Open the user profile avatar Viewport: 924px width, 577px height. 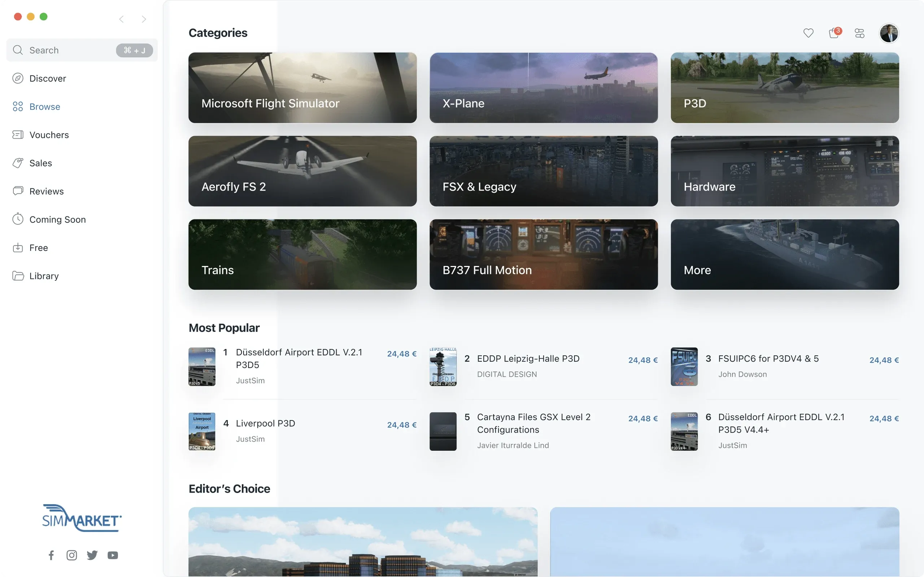(889, 33)
